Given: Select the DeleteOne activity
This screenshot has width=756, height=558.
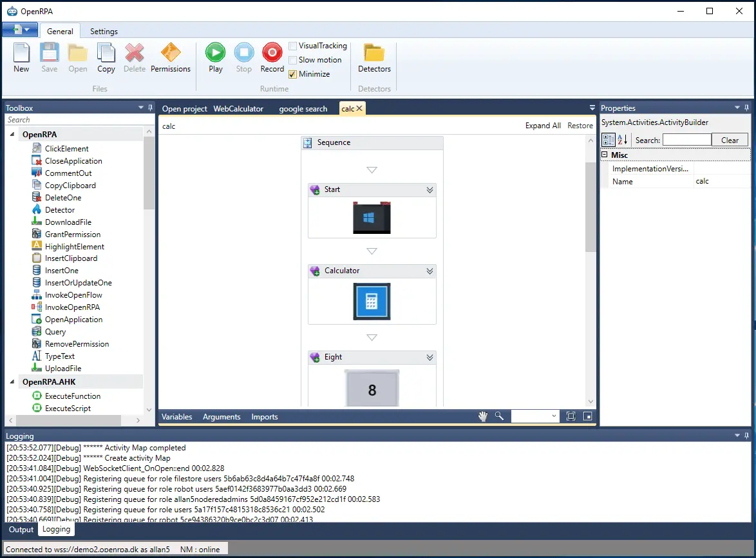Looking at the screenshot, I should coord(63,198).
